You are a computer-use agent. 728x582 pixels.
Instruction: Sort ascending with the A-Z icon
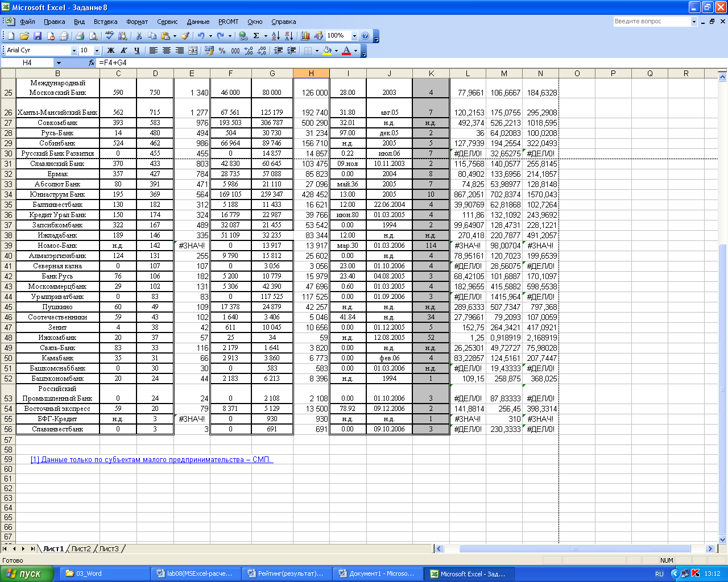point(276,36)
